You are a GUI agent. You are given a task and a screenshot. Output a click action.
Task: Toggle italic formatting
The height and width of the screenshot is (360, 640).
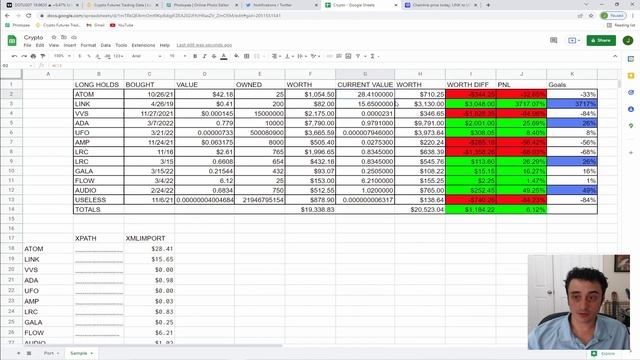click(204, 56)
